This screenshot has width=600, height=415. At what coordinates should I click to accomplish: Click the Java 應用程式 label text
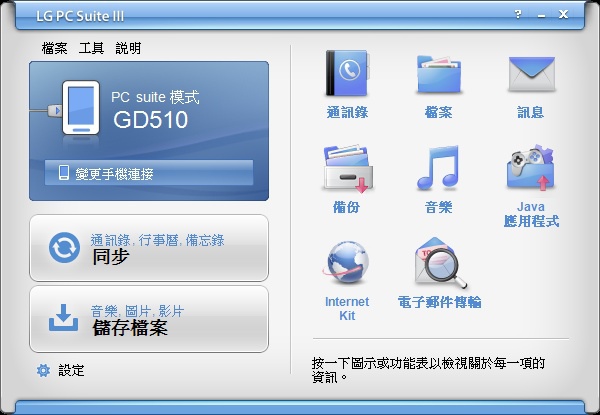531,214
